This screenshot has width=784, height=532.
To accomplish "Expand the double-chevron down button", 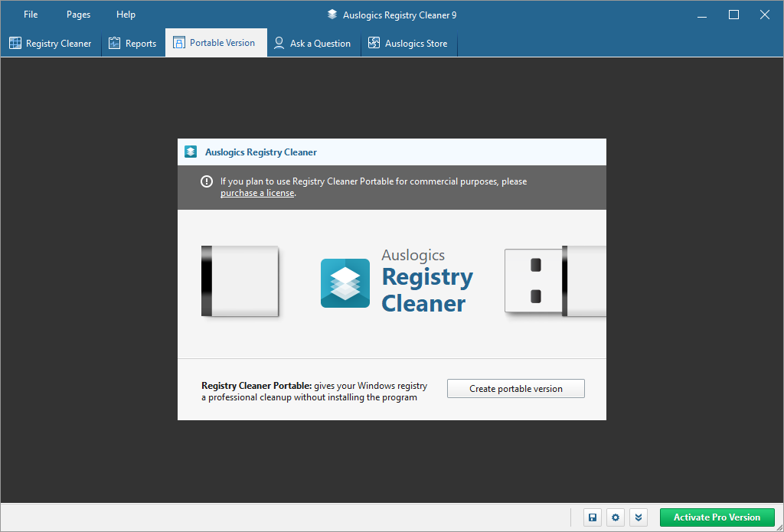I will (639, 517).
